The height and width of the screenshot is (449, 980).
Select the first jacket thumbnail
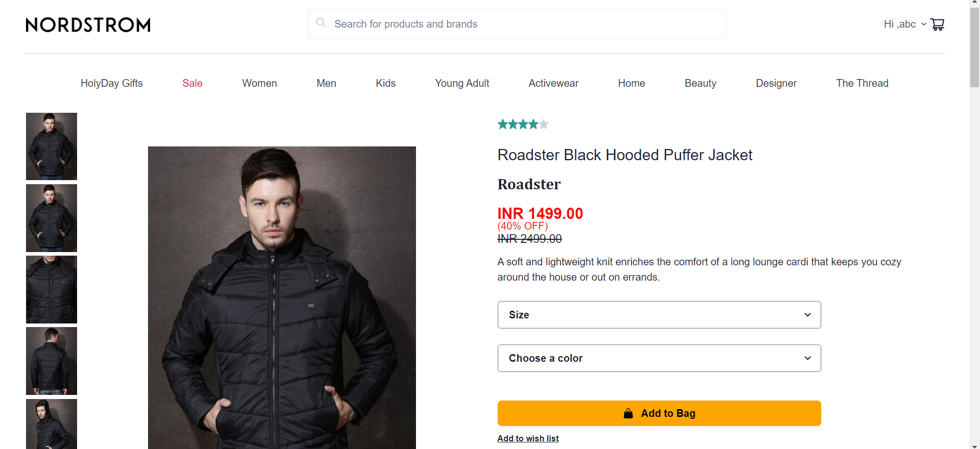(52, 146)
